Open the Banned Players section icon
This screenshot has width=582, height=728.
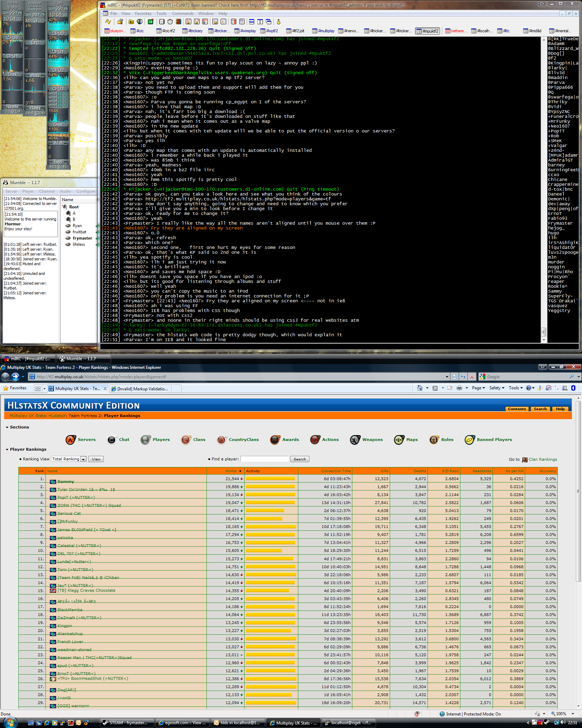470,440
